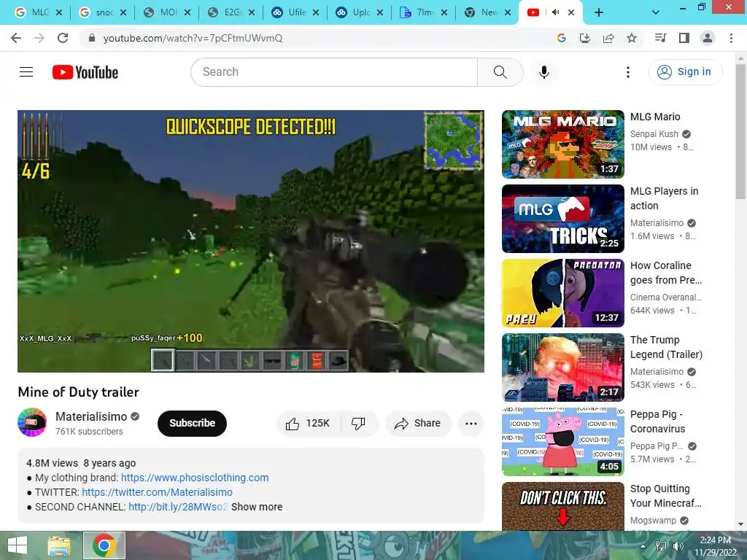Dislike the video with thumbs down

pyautogui.click(x=359, y=424)
